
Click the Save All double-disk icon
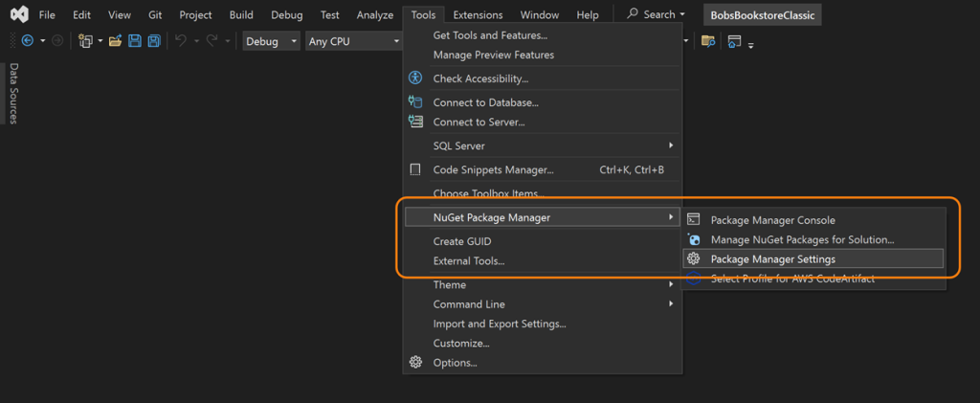point(154,41)
